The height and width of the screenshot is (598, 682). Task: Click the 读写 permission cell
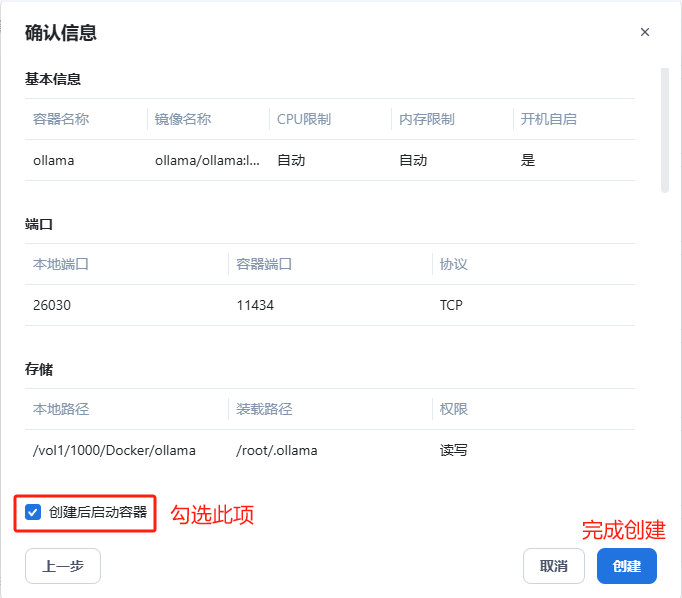coord(453,450)
